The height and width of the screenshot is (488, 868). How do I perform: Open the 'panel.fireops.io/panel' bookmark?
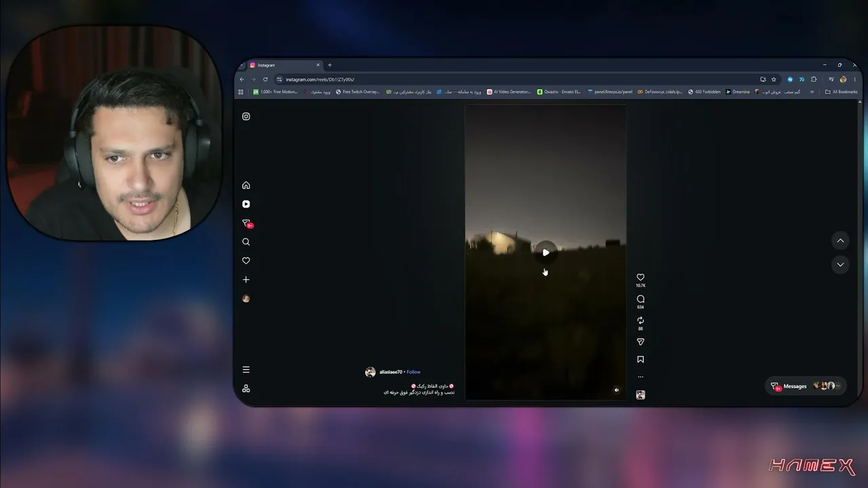[x=610, y=92]
